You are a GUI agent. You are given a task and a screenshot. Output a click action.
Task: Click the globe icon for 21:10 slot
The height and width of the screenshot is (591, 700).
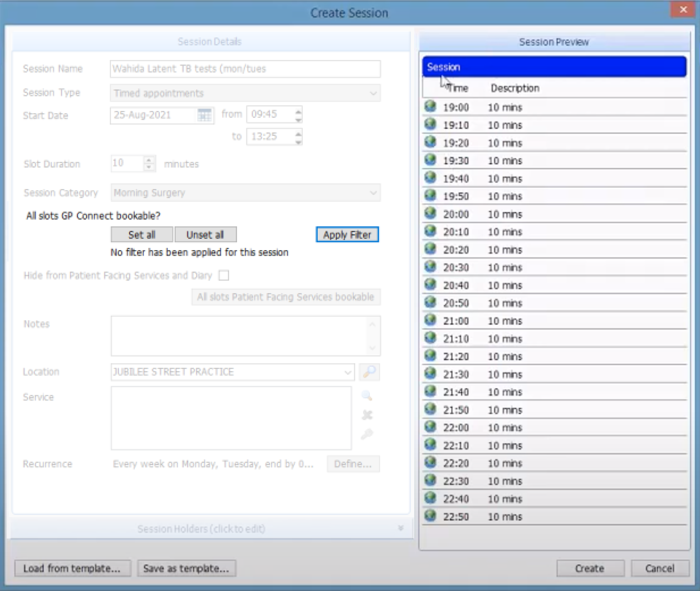pos(430,338)
